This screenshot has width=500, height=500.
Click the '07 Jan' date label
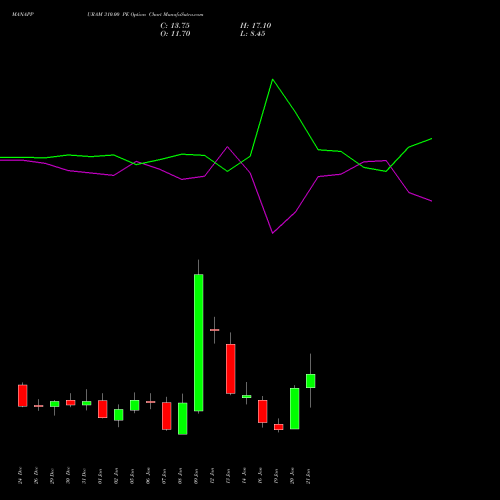click(164, 476)
